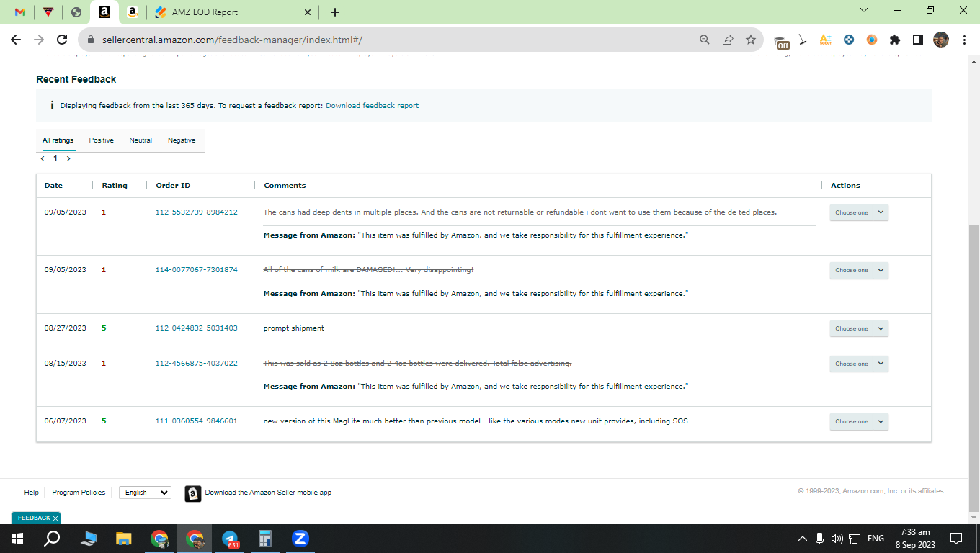
Task: Dismiss the FEEDBACK button with X
Action: pyautogui.click(x=55, y=518)
